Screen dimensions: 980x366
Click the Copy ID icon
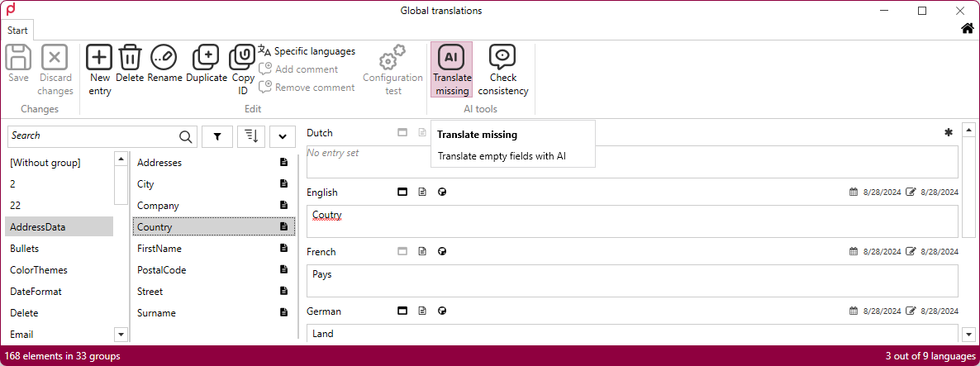pos(242,58)
